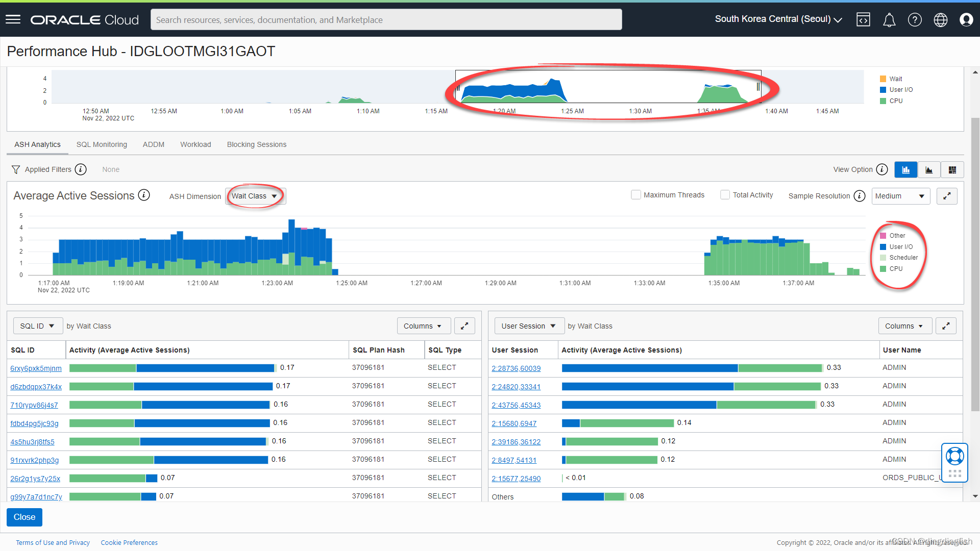This screenshot has height=551, width=980.
Task: Expand the User Session table panel
Action: (946, 326)
